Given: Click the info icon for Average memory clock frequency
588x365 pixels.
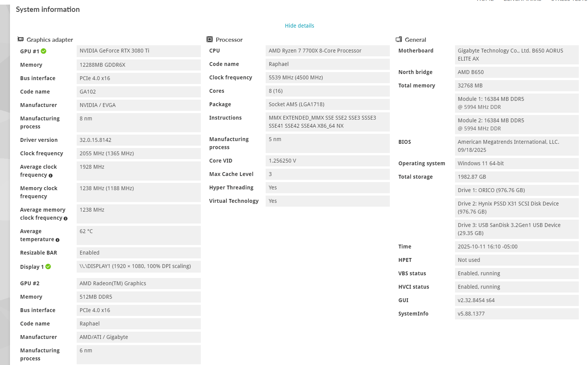Looking at the screenshot, I should coord(66,219).
